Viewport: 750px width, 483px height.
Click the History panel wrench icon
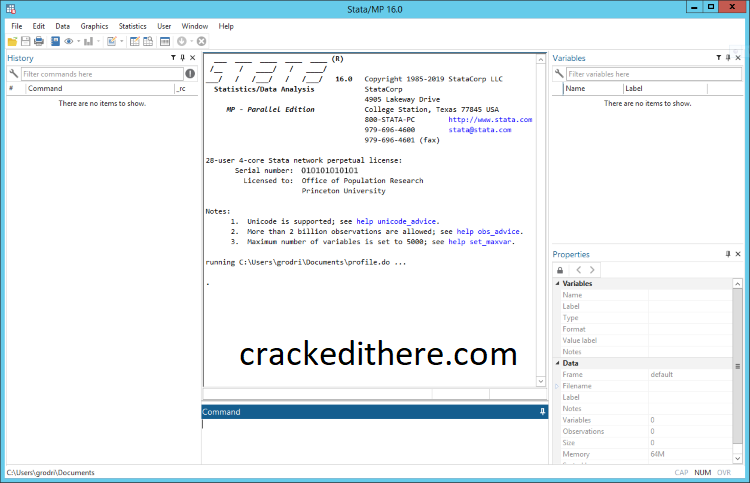click(13, 74)
